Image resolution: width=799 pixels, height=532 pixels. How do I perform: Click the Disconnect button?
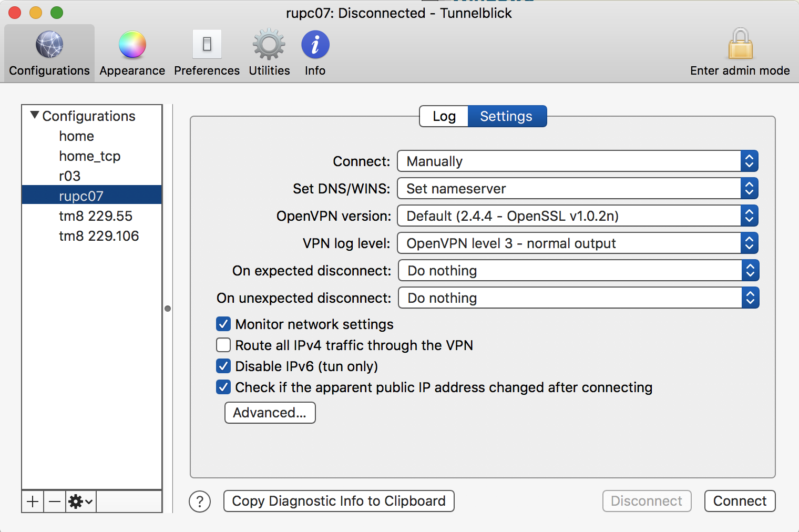pyautogui.click(x=647, y=501)
